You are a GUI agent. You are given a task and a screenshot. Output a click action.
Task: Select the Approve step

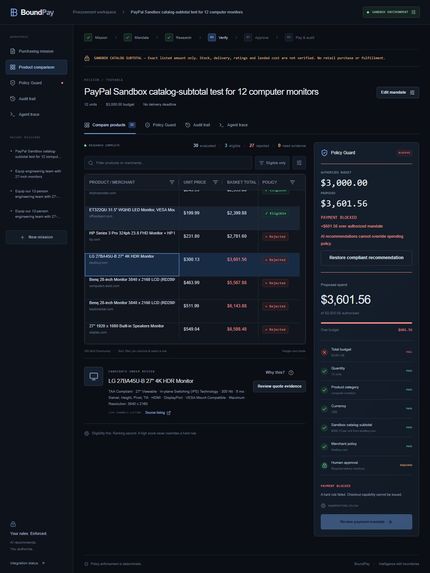[x=257, y=37]
